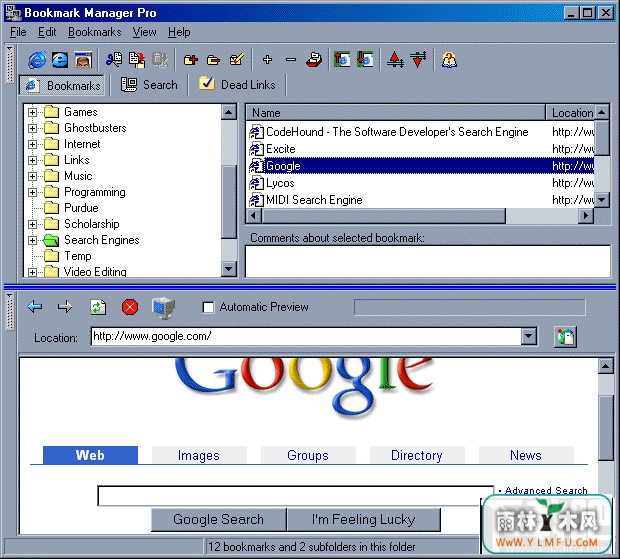620x559 pixels.
Task: Expand the Programming folder node
Action: coord(32,192)
